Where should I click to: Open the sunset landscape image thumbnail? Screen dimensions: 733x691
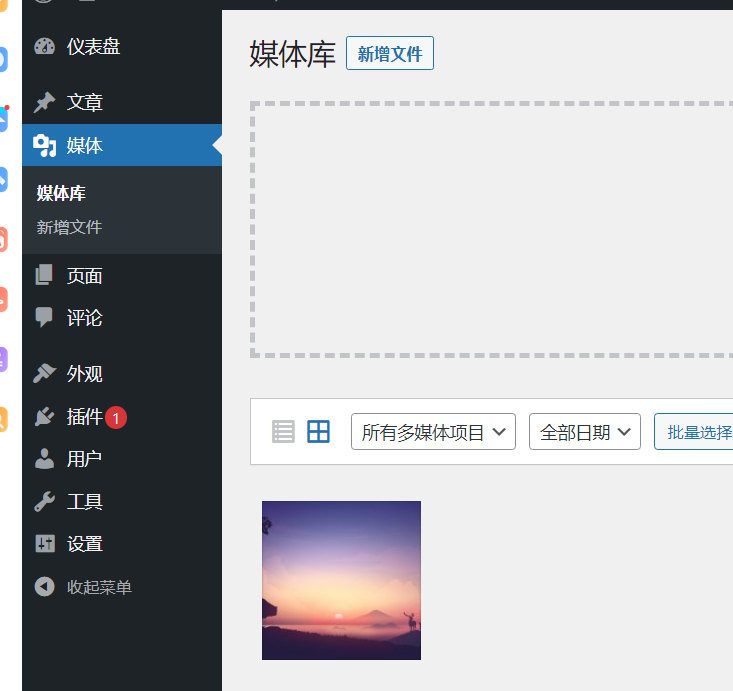[x=341, y=580]
